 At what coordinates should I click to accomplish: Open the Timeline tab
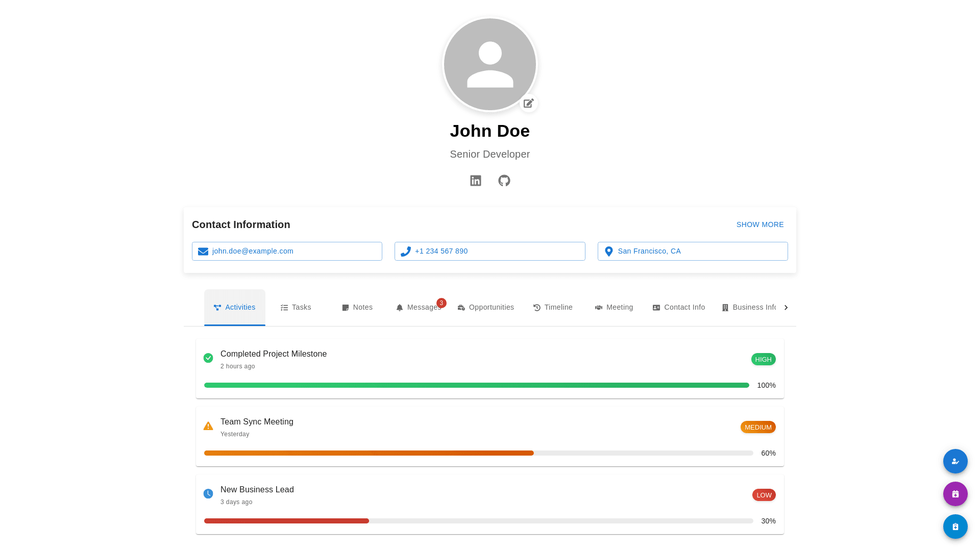(553, 307)
